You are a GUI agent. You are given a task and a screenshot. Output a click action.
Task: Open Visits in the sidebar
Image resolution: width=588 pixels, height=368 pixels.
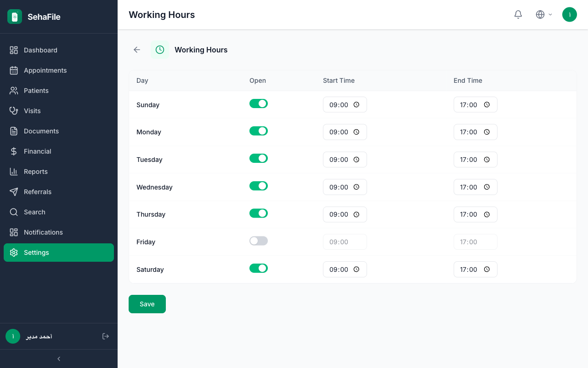(59, 111)
